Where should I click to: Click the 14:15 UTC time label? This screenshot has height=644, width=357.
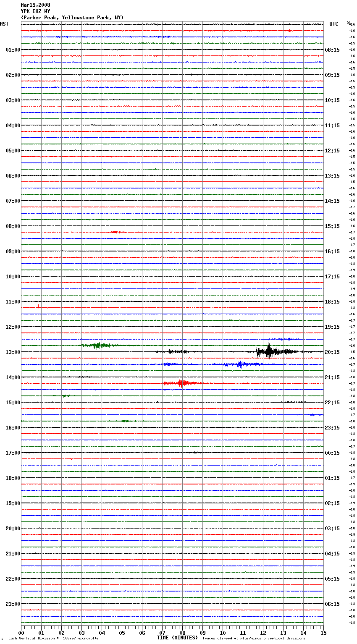click(332, 201)
